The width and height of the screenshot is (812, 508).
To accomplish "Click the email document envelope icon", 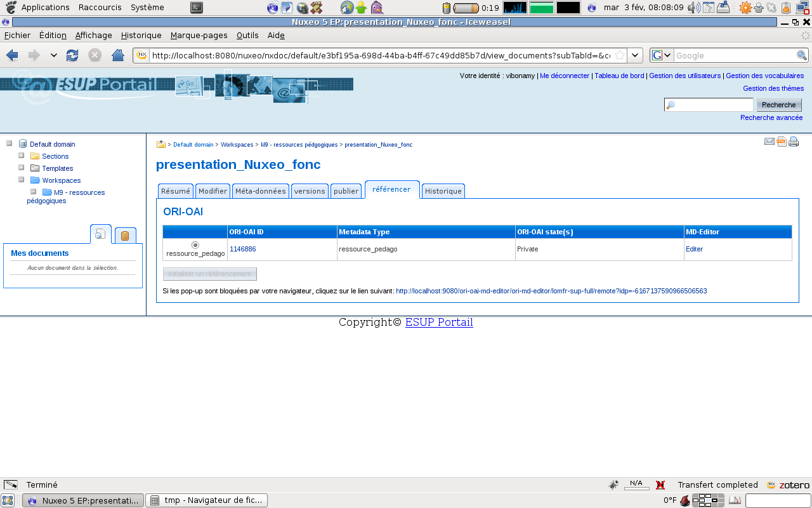I will pyautogui.click(x=769, y=142).
